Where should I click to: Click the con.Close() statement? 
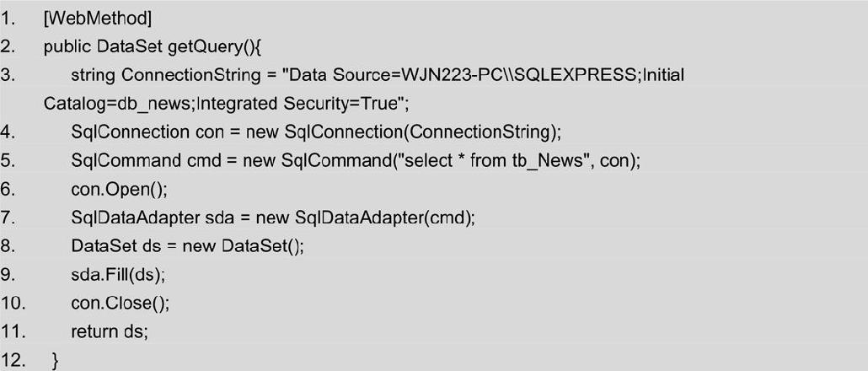click(120, 304)
